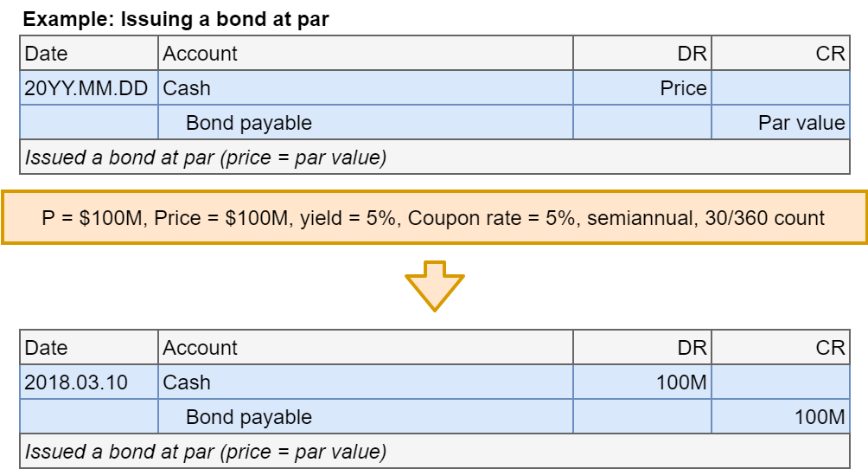
Task: Click the description note below the 100M credit row
Action: (x=434, y=452)
